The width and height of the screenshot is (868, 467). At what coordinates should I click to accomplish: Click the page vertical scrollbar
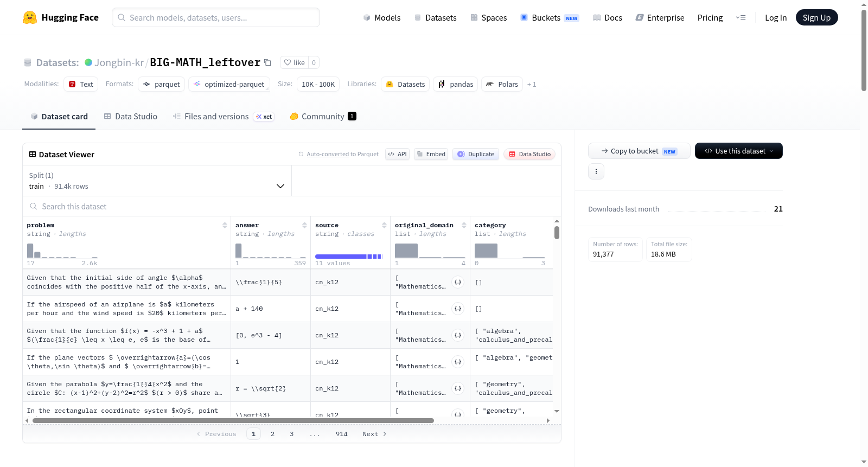tap(864, 50)
